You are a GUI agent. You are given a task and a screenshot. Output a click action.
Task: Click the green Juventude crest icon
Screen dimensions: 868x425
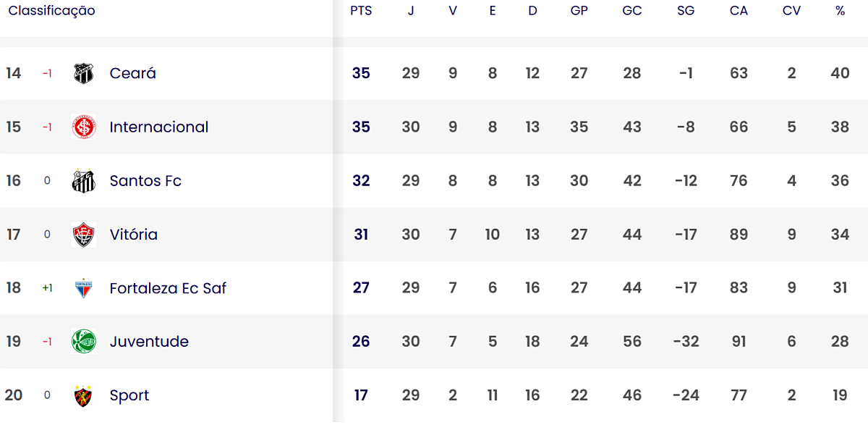pyautogui.click(x=84, y=342)
